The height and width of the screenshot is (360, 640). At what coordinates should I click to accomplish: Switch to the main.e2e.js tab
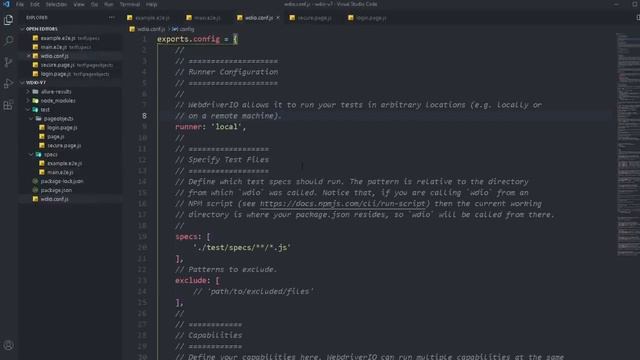coord(207,18)
